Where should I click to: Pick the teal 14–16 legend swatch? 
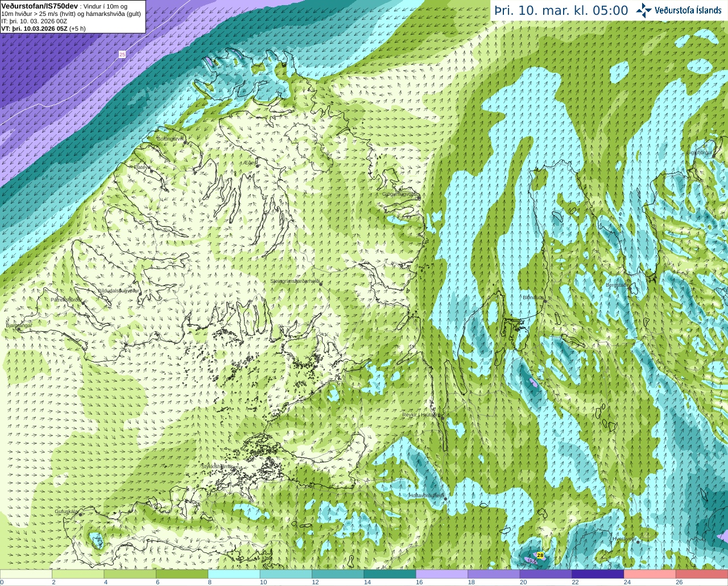point(390,574)
